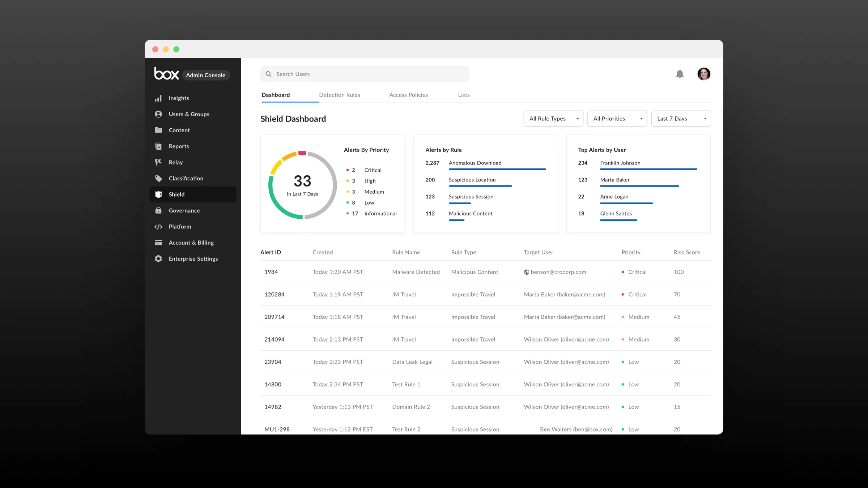Switch to the Detection Rules tab
Viewport: 868px width, 488px height.
[339, 95]
